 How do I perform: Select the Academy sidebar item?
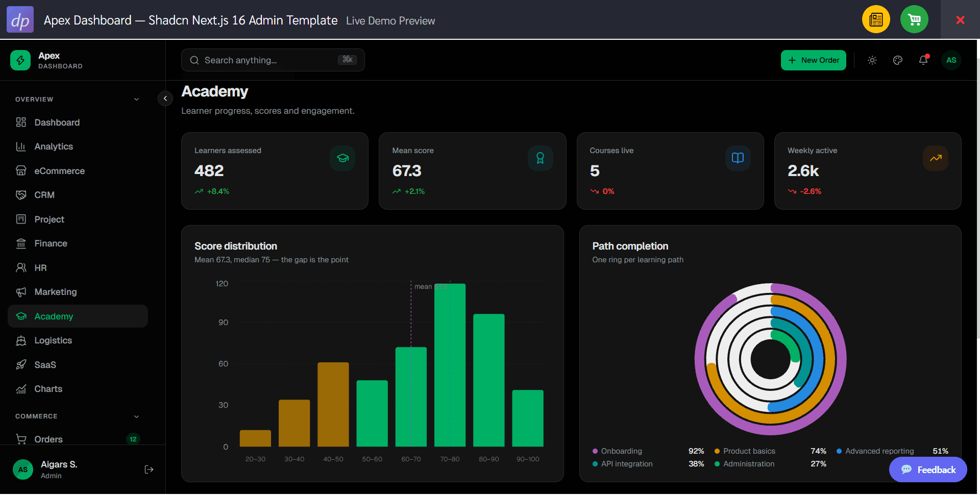pos(78,316)
